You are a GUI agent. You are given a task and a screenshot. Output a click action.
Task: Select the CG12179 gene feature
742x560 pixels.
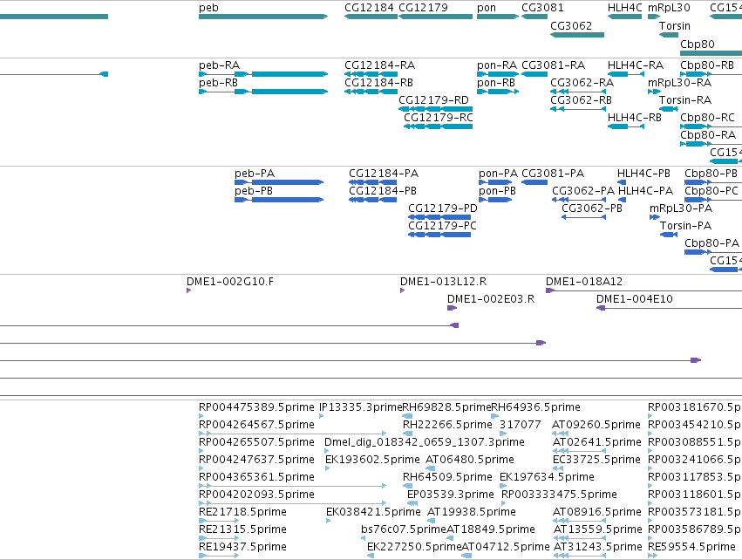[435, 17]
